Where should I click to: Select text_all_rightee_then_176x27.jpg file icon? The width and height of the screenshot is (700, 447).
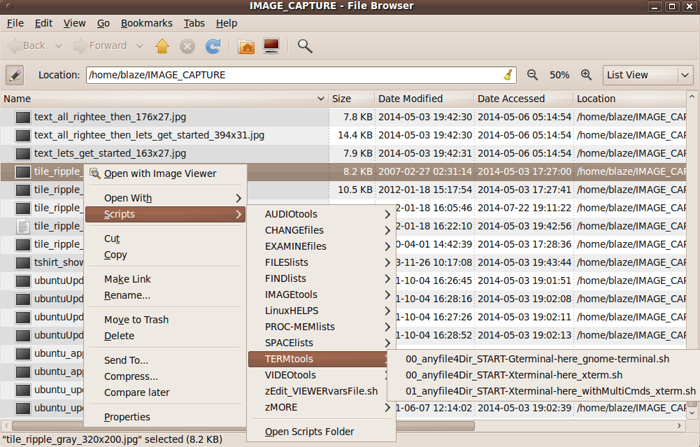pos(23,117)
